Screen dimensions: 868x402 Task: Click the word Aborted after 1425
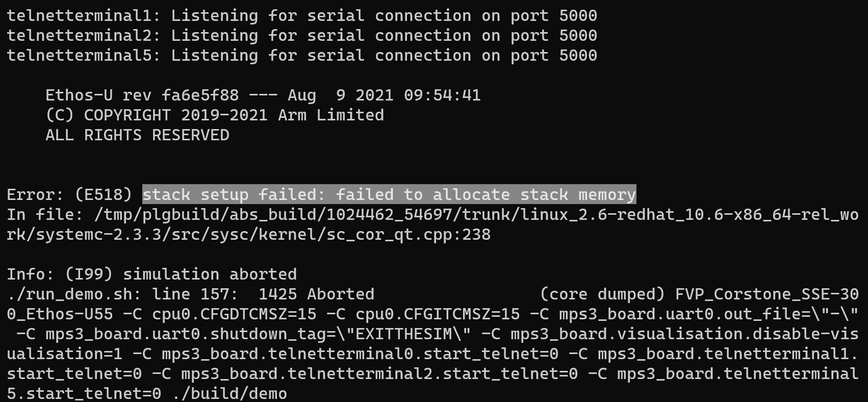(340, 294)
